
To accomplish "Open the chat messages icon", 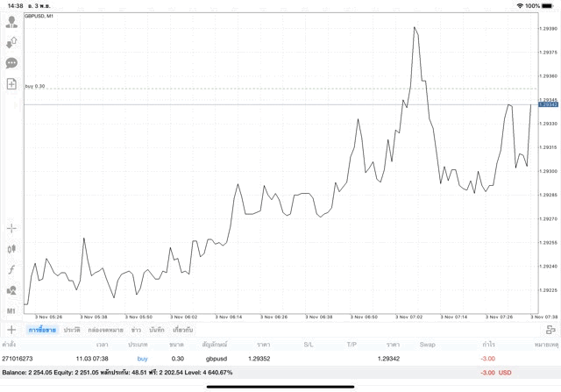I will [x=11, y=63].
